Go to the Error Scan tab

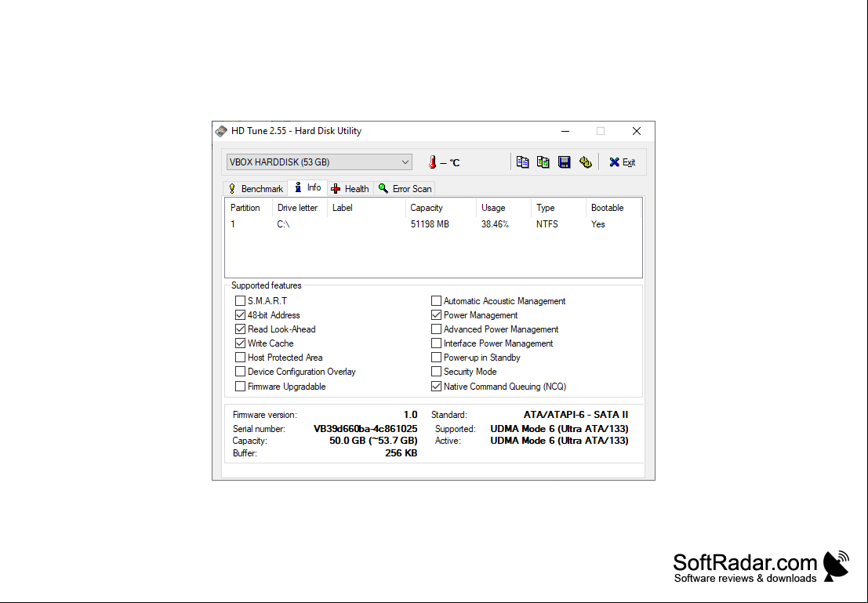click(x=405, y=189)
